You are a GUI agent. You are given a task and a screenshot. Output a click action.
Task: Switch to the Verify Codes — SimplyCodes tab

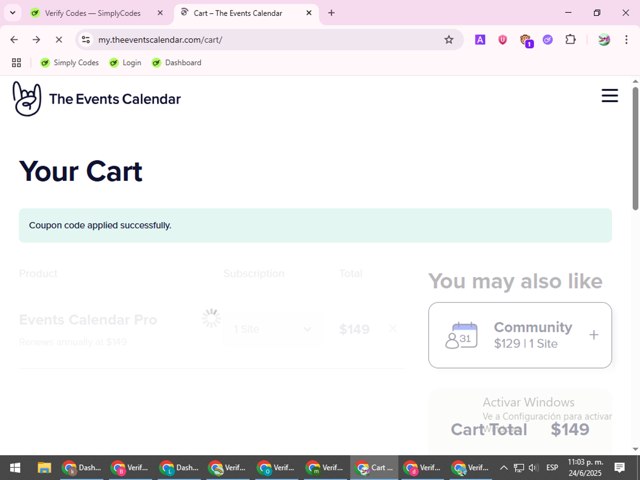coord(98,13)
